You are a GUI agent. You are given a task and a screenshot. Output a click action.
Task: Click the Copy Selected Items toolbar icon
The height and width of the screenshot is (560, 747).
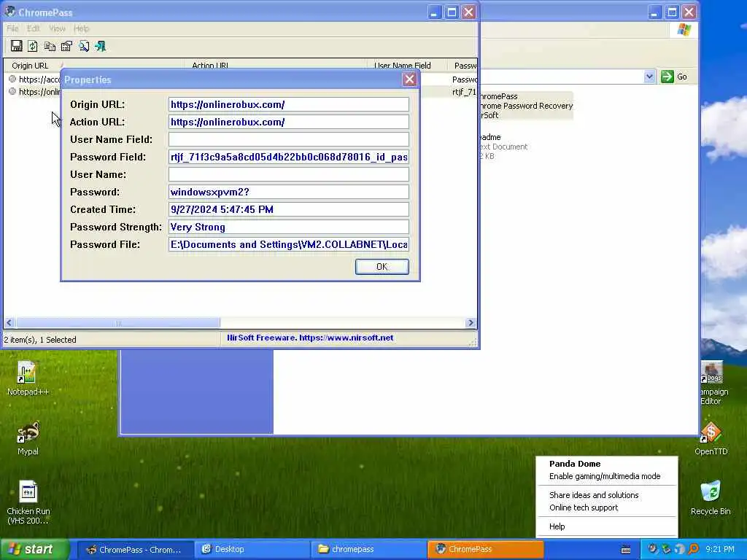[x=50, y=46]
